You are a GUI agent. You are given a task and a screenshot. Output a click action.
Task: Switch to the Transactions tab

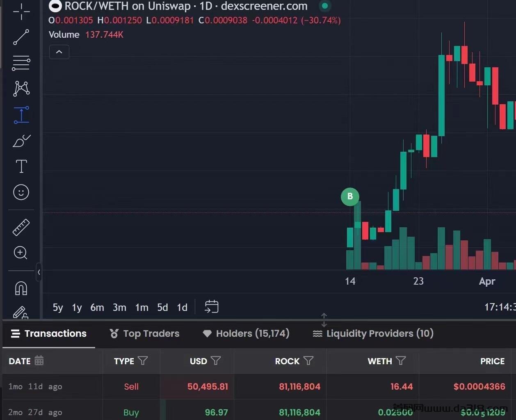[49, 333]
